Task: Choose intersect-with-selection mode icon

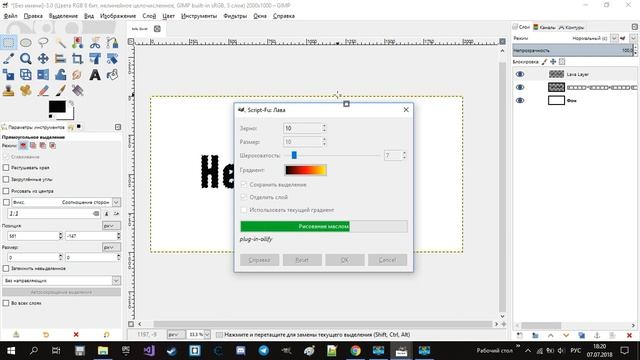Action: click(53, 146)
